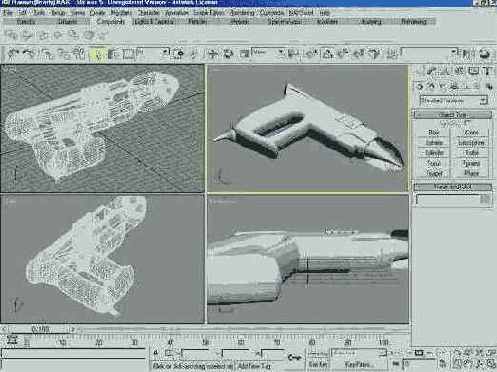
Task: Toggle the Selection Lock in status bar
Action: [x=156, y=353]
